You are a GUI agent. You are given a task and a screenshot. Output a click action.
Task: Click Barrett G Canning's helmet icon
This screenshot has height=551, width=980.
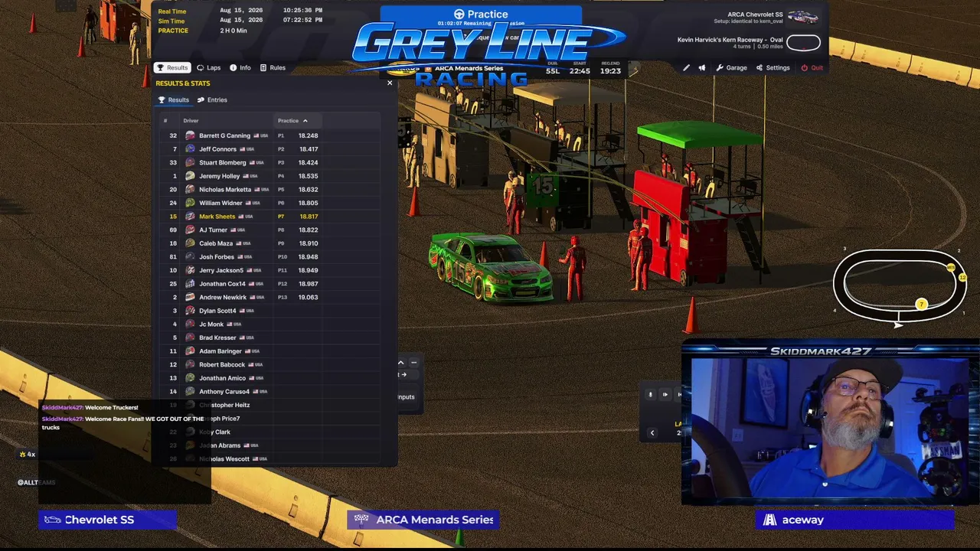(x=190, y=135)
